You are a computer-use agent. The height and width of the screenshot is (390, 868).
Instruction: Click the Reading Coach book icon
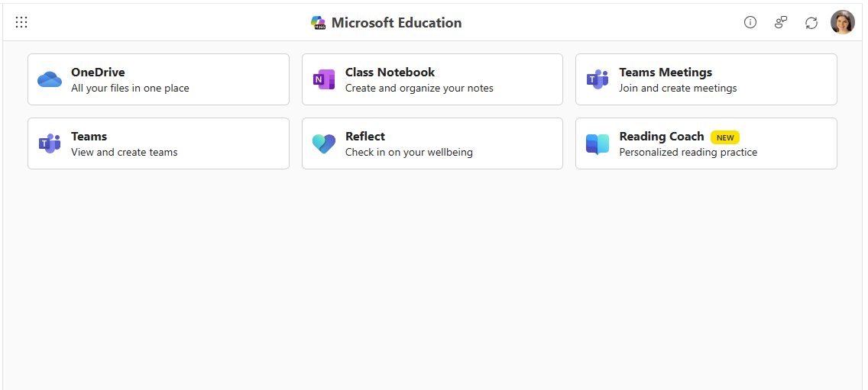coord(598,143)
